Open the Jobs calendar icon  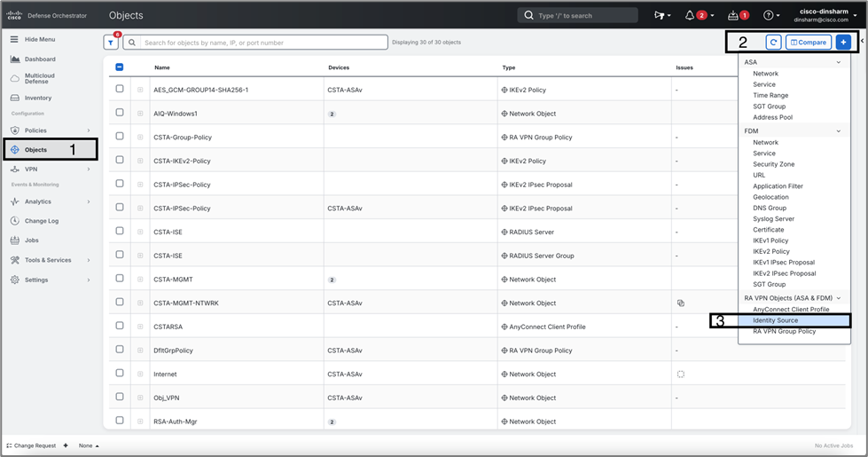pyautogui.click(x=15, y=240)
